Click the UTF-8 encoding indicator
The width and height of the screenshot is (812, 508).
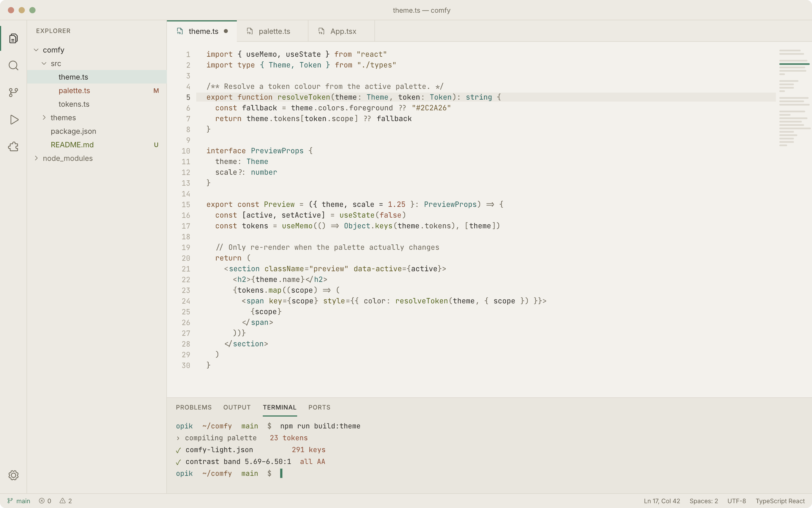click(736, 501)
